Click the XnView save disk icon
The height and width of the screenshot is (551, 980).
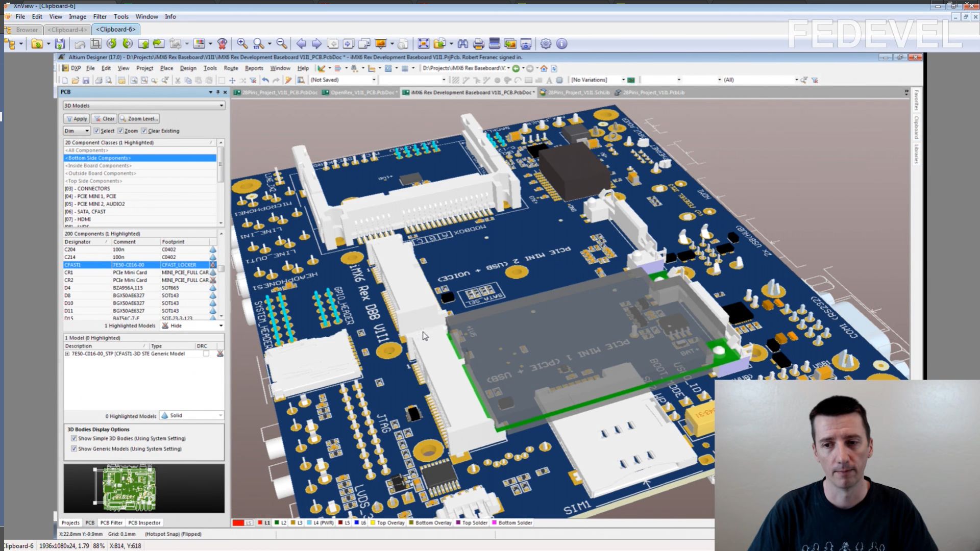click(x=60, y=44)
